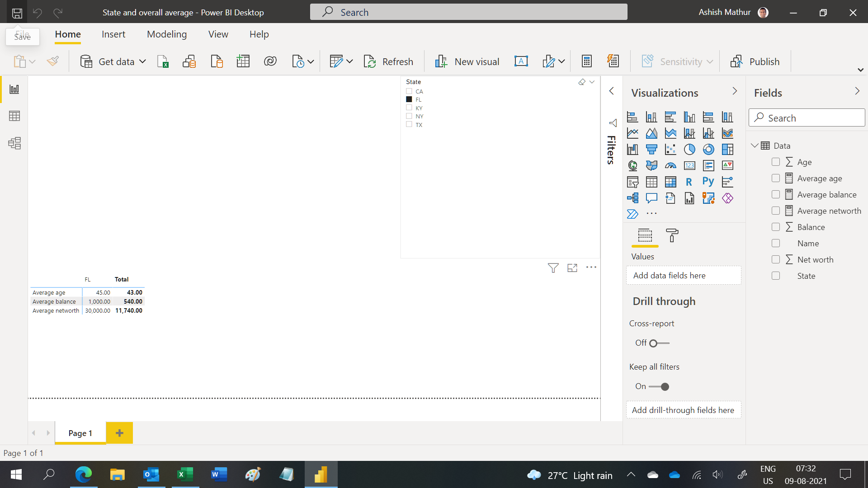Open the Insert ribbon tab
Screen dimensions: 868x488
tap(113, 34)
